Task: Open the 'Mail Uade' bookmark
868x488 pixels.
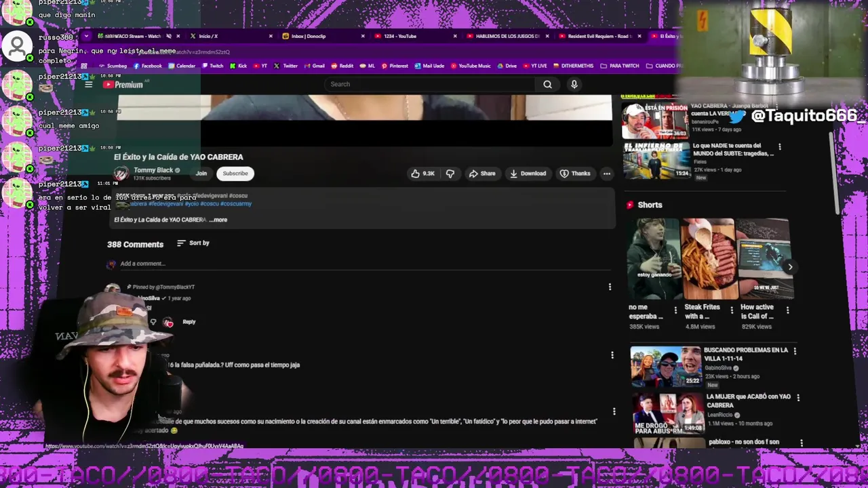Action: click(429, 66)
